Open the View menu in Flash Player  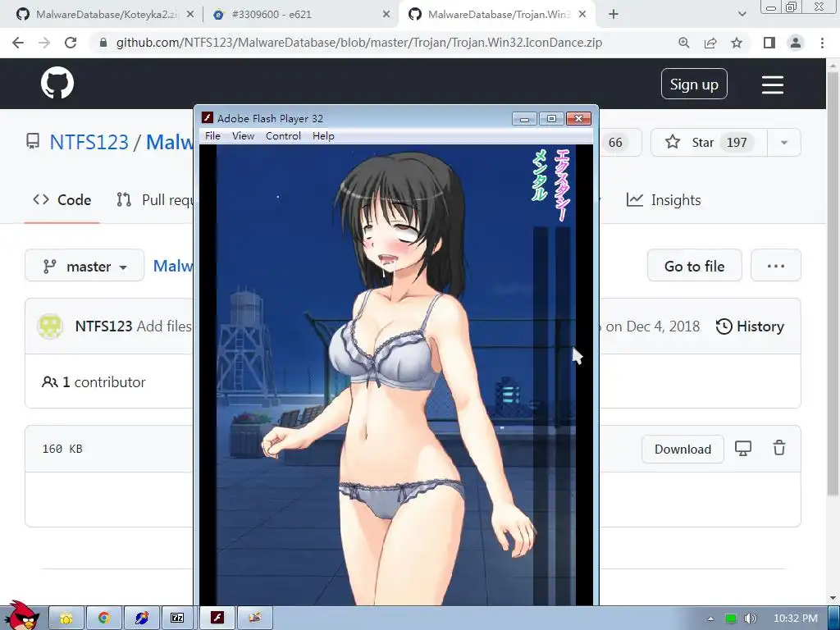click(x=243, y=136)
